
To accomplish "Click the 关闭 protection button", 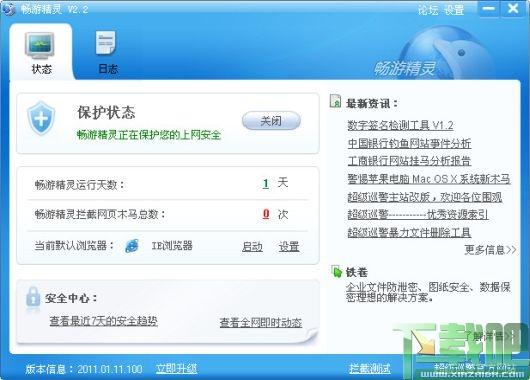I will (271, 121).
